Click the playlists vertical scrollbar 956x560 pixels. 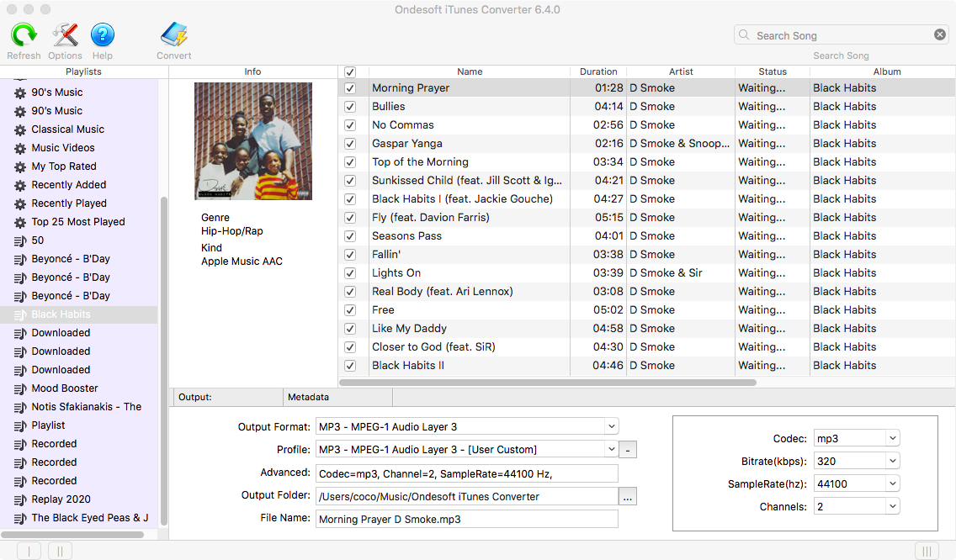pyautogui.click(x=163, y=361)
